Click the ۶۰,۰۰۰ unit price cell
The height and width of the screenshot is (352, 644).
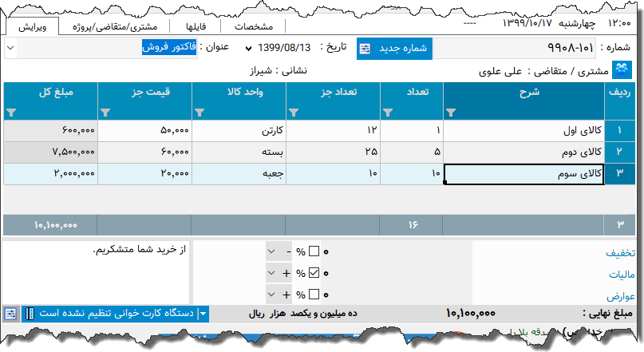point(145,152)
